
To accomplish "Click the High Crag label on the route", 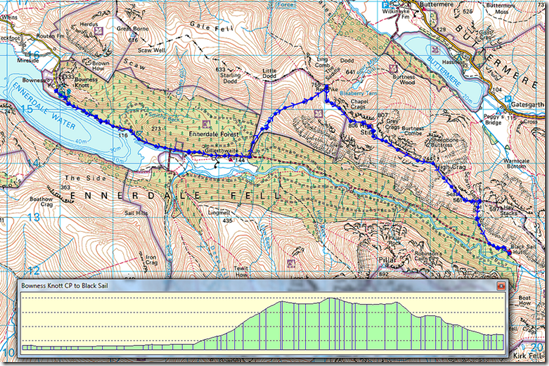I will click(x=452, y=167).
